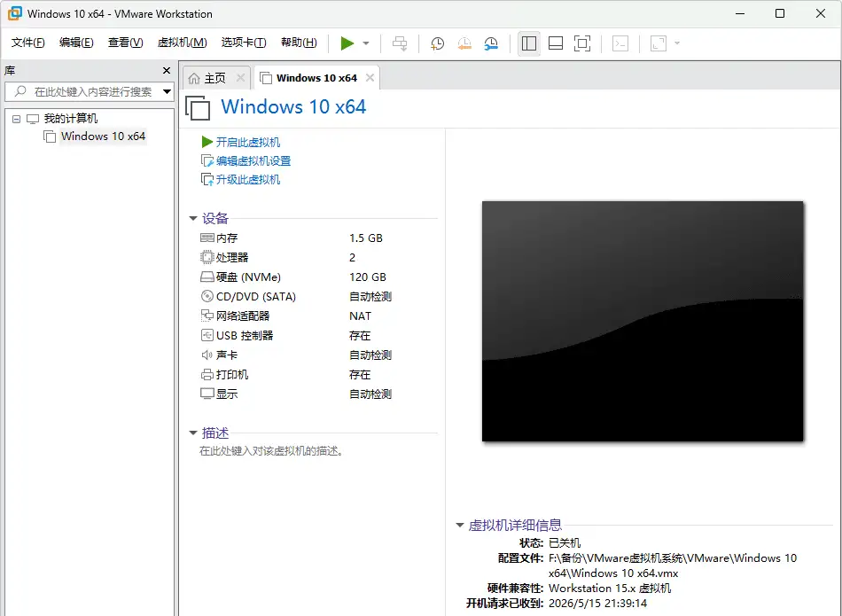
Task: Enter full screen mode icon
Action: (582, 43)
